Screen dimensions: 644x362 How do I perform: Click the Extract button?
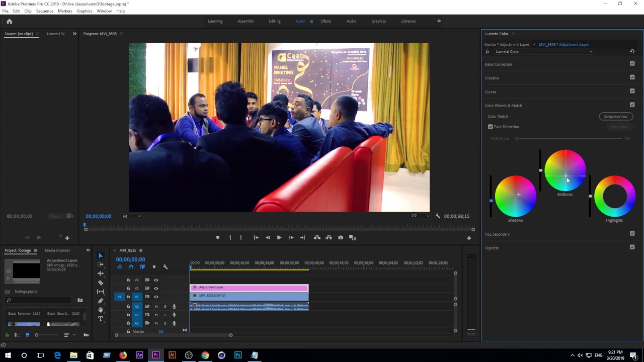tap(329, 238)
